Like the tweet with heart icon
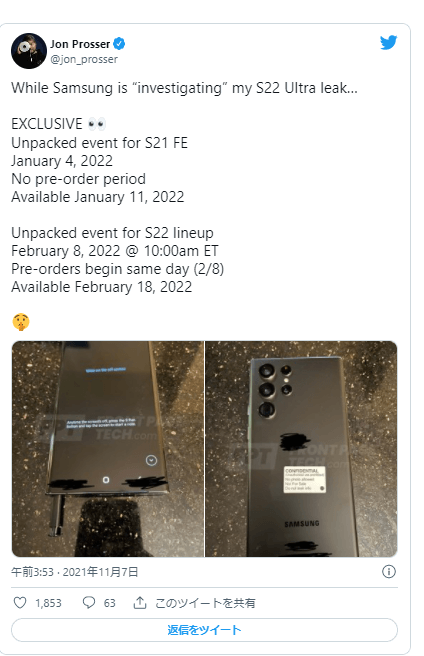 pos(20,602)
